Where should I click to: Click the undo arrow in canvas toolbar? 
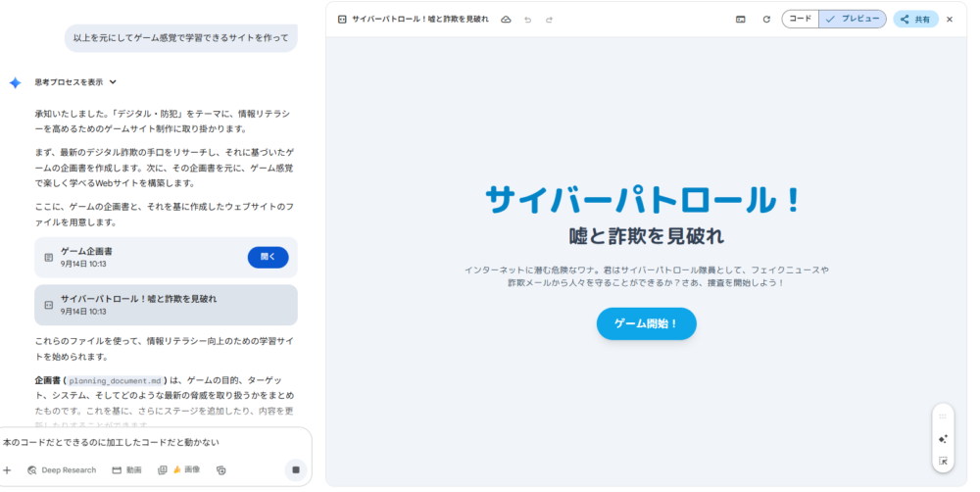528,19
